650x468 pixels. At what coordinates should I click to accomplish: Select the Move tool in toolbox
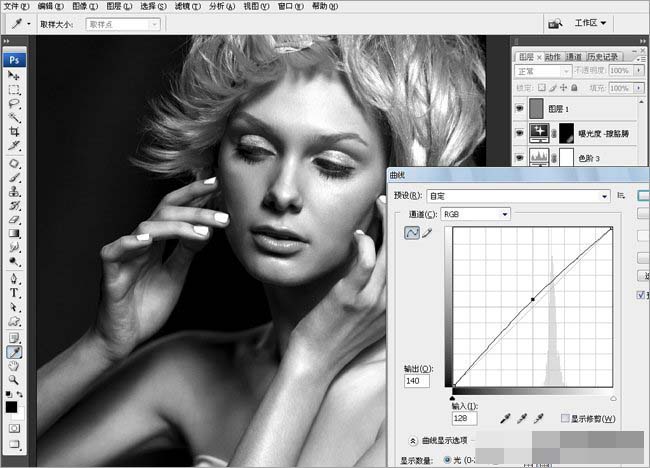point(14,75)
